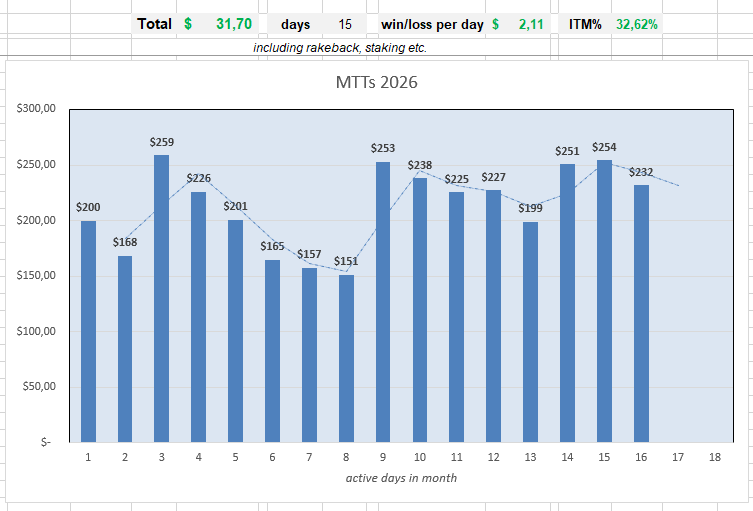Click the first bar labeled $200
This screenshot has height=511, width=753.
88,331
